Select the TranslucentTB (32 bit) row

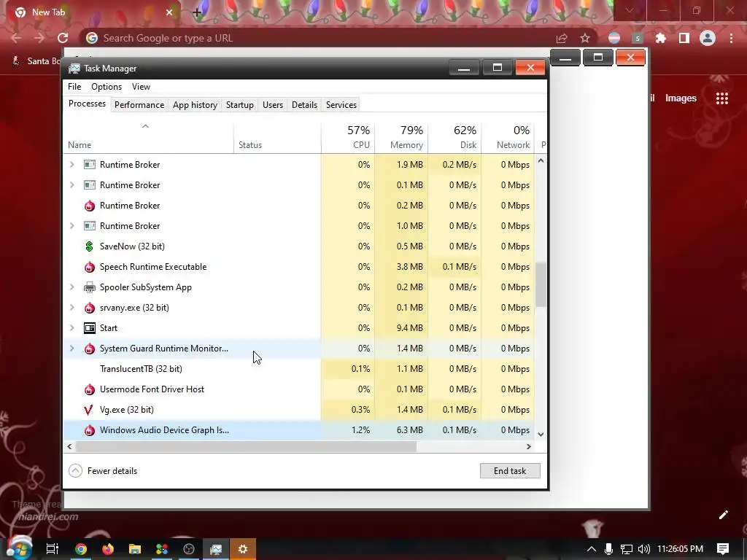pos(298,369)
